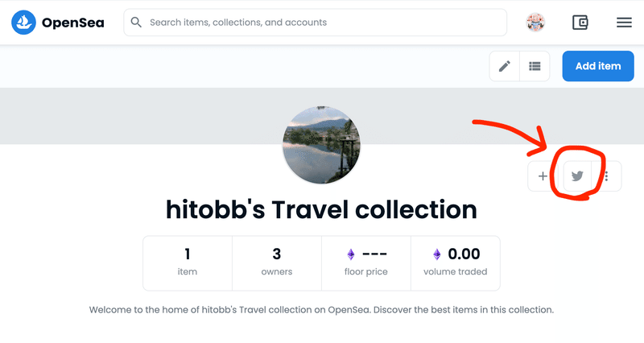
Task: Click the collection's round landscape avatar
Action: pos(321,145)
